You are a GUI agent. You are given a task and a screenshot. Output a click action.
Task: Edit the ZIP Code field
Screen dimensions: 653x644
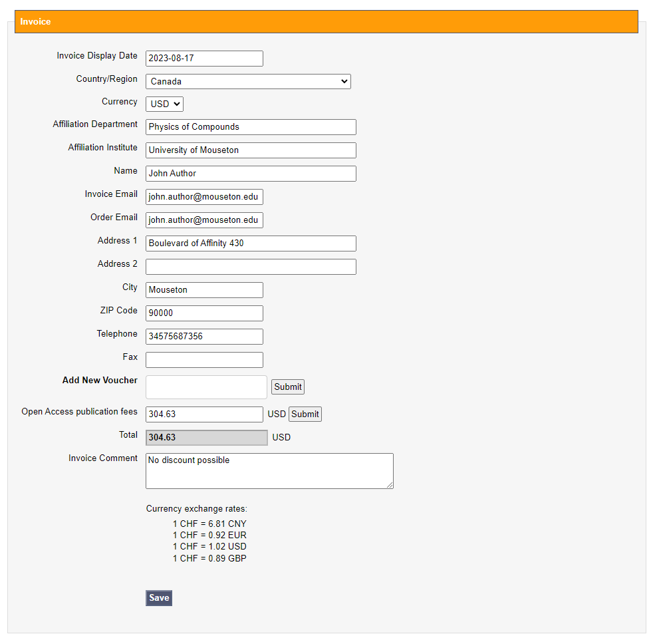click(x=204, y=313)
